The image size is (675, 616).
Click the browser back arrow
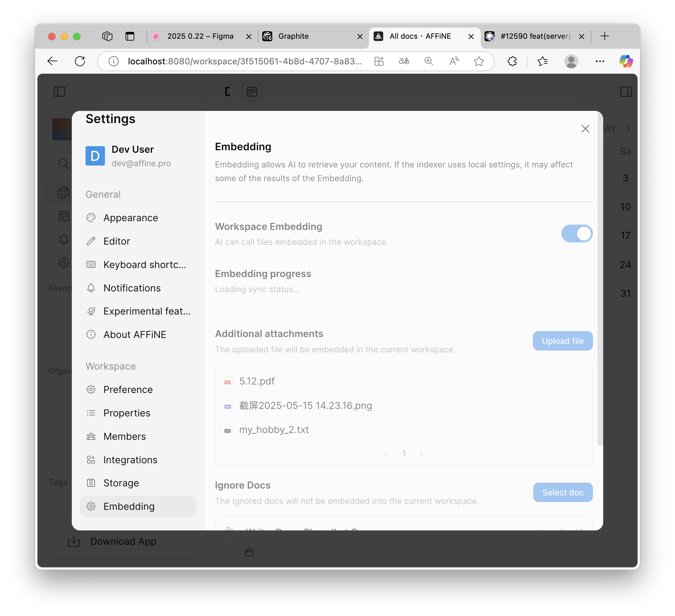tap(52, 61)
